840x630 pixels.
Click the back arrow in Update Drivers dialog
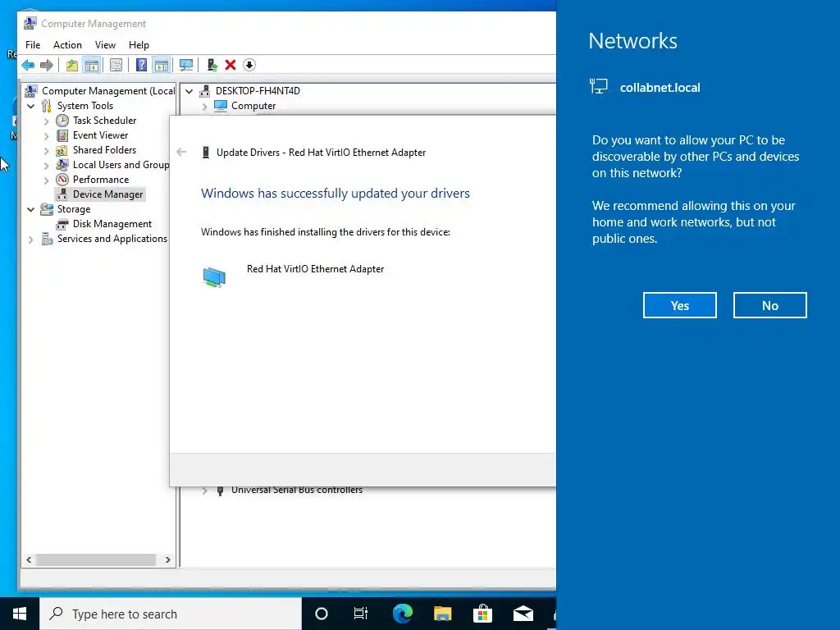181,152
